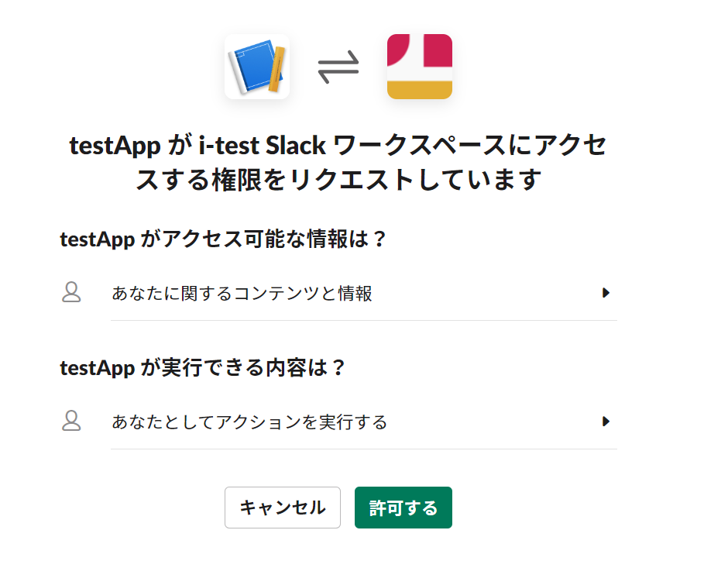Click the orange ruler in the testApp icon
The image size is (728, 568).
click(x=277, y=69)
